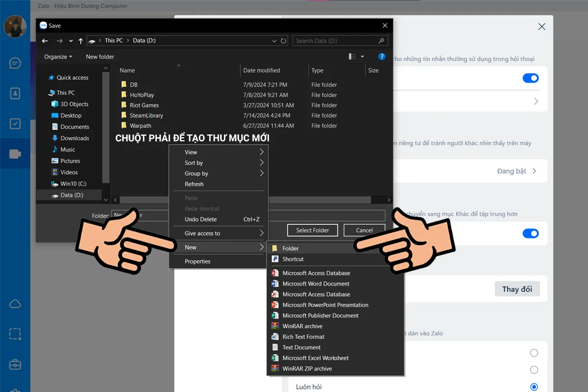
Task: Select the Luôn hỏi radio button
Action: (x=534, y=387)
